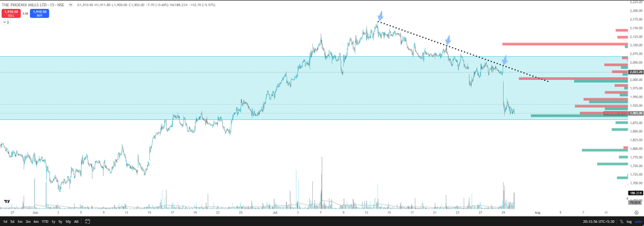Open symbol options next to NSE title

71,4
